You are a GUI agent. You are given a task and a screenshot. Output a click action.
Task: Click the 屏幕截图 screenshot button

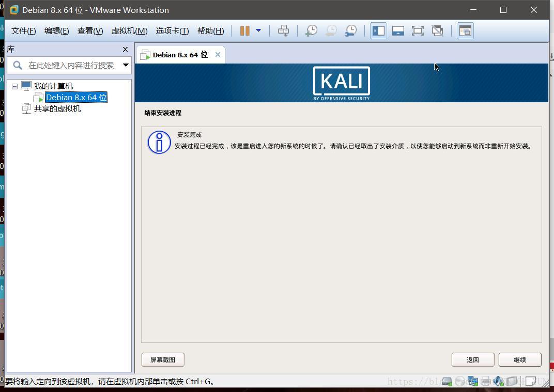163,360
